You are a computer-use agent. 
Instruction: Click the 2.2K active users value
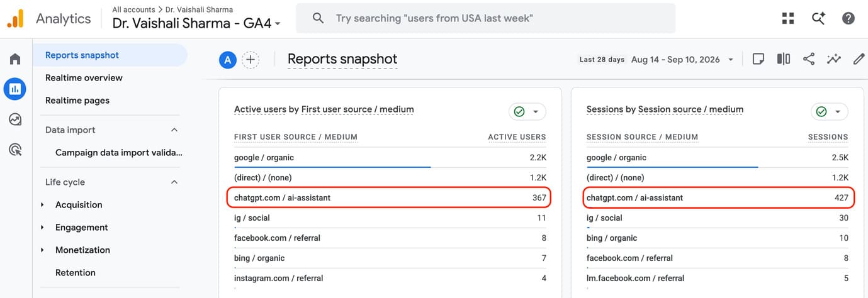click(538, 157)
